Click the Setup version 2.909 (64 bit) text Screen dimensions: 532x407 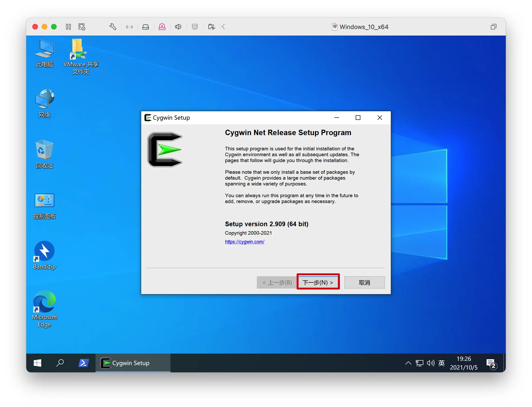click(x=266, y=224)
